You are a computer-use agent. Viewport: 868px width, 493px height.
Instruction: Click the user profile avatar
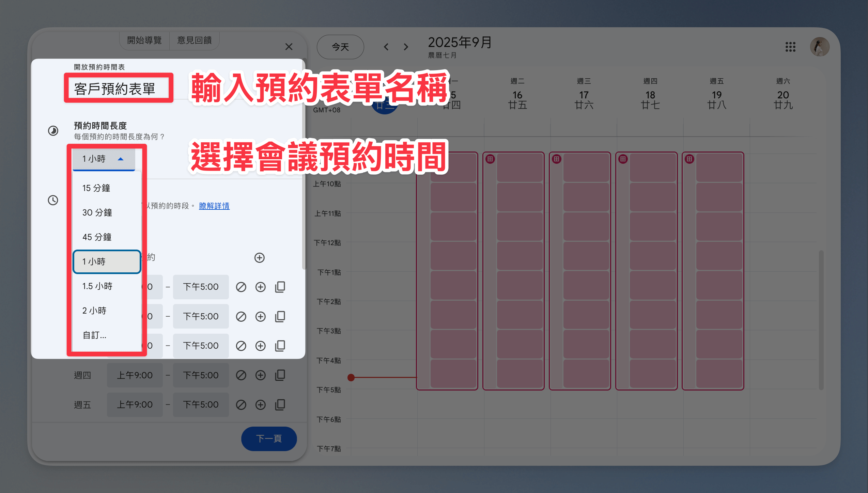[x=819, y=47]
